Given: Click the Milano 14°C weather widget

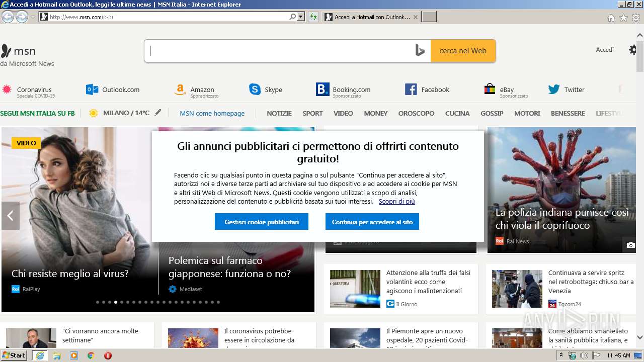Looking at the screenshot, I should (119, 113).
